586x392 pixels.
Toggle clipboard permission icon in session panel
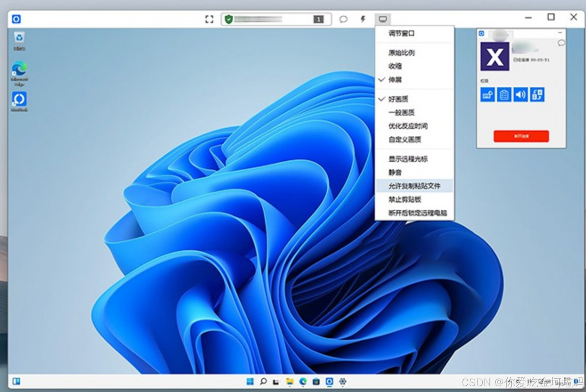[x=504, y=94]
